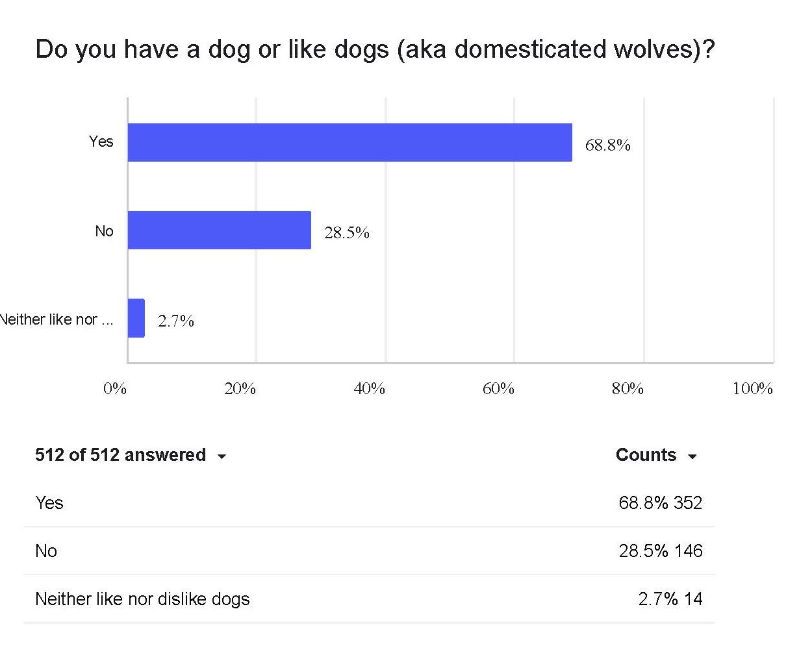
Task: Select the blue No bar in chart
Action: [219, 230]
